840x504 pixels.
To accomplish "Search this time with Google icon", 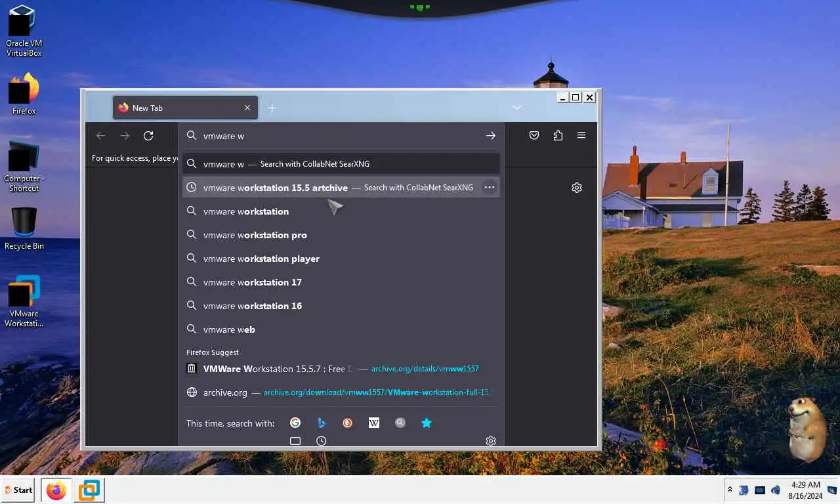I will (295, 423).
